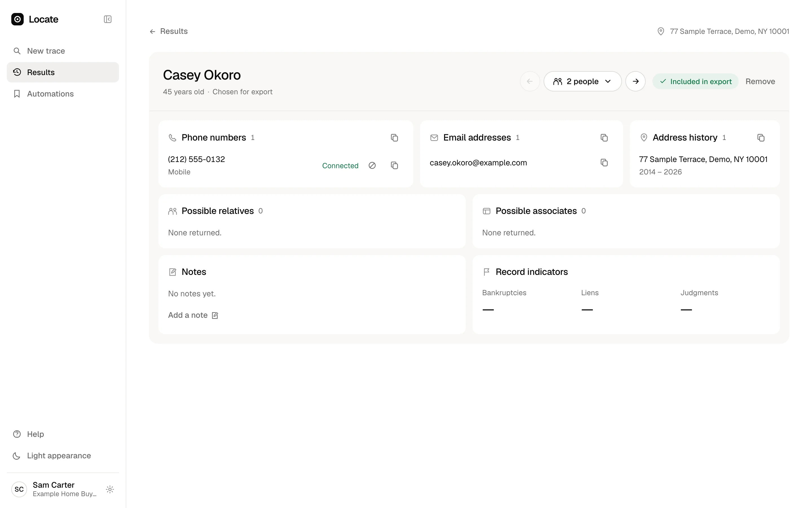Expand the 2 people dropdown
Viewport: 812px width, 508px height.
pos(582,81)
